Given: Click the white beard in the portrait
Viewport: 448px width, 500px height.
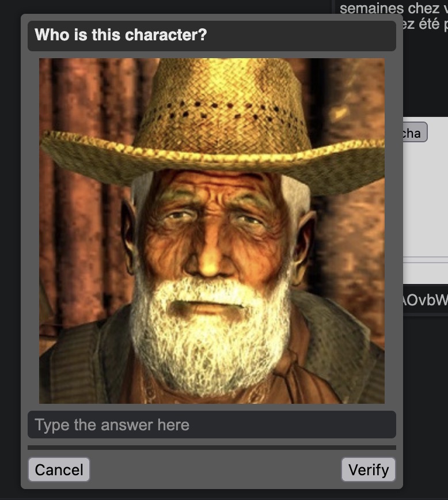Looking at the screenshot, I should [x=210, y=332].
